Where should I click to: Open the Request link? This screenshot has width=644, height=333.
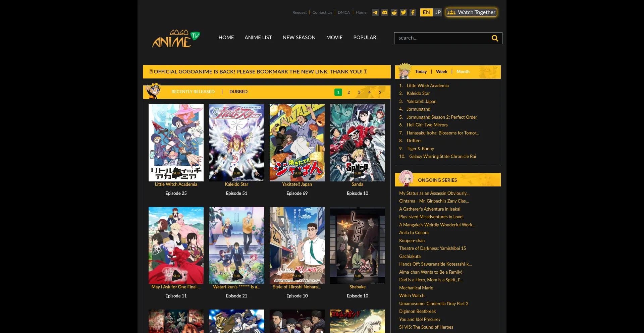point(300,12)
